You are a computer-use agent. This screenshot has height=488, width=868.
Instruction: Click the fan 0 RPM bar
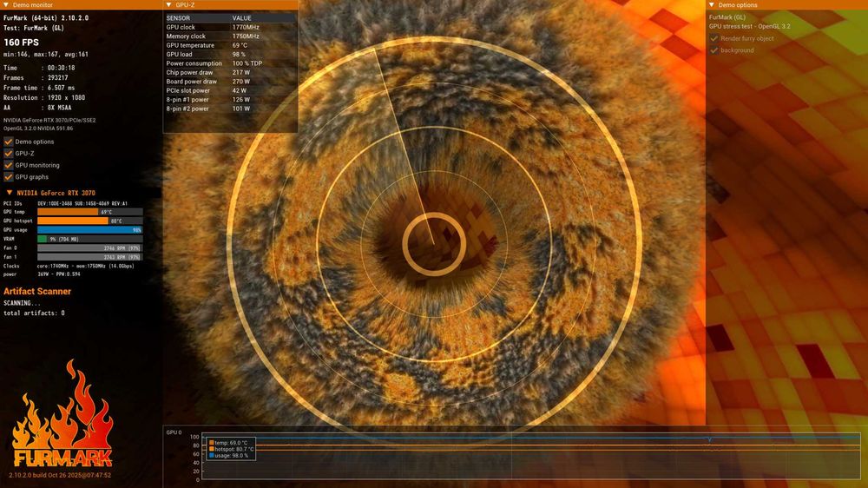[x=89, y=248]
